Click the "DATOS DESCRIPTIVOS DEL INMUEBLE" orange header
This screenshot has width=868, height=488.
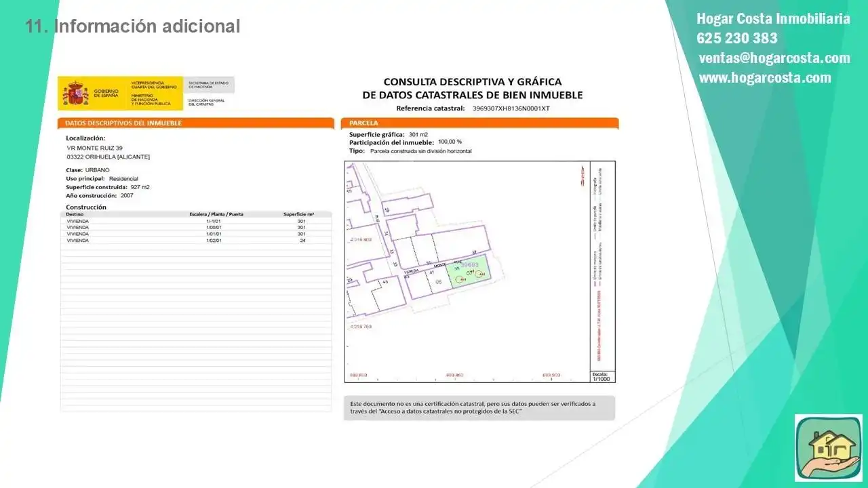(x=197, y=123)
